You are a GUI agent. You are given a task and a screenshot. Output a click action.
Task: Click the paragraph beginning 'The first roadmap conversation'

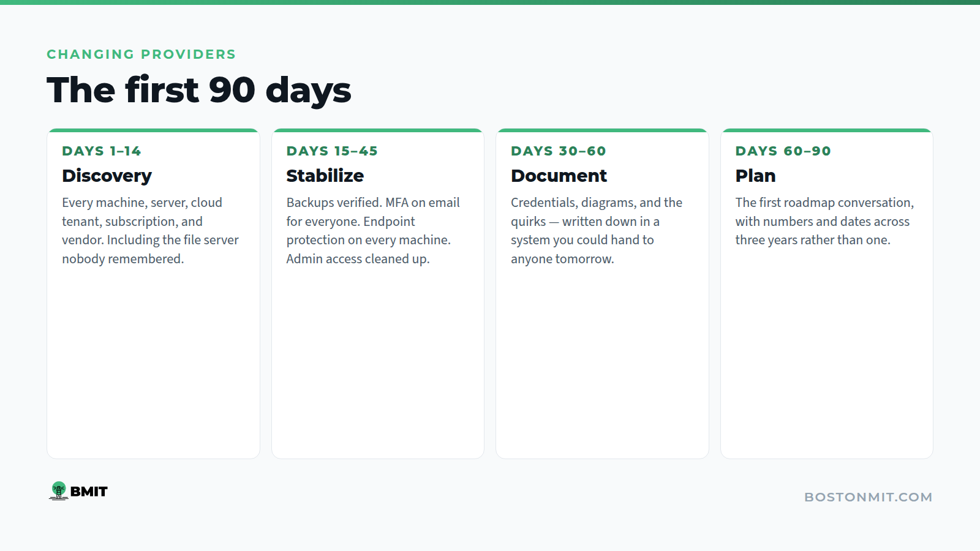824,221
